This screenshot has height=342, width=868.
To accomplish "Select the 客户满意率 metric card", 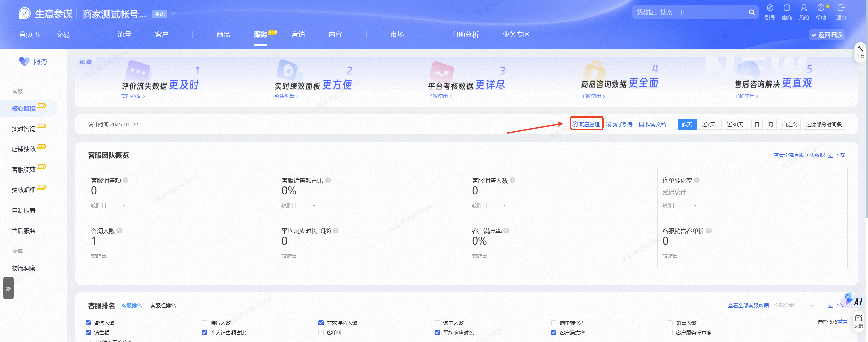I will (562, 243).
